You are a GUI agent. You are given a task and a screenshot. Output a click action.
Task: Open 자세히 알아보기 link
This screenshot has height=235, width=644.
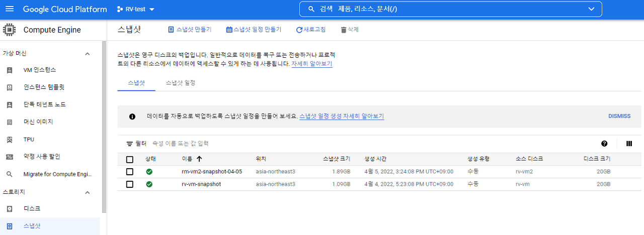point(311,64)
